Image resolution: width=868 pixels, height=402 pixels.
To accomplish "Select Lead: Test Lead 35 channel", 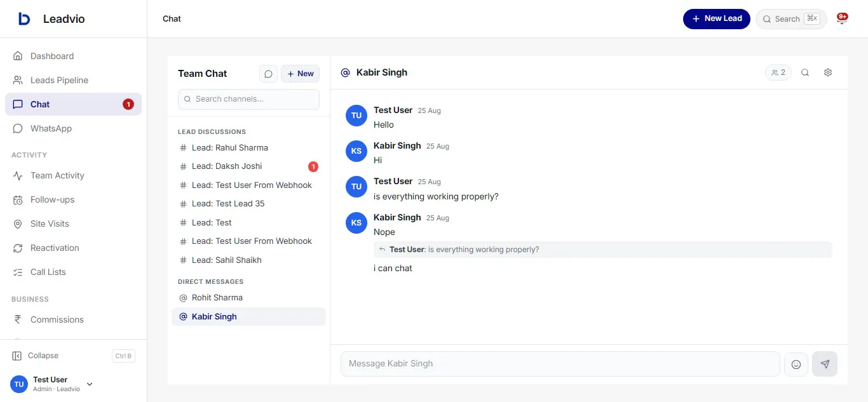I will point(248,204).
